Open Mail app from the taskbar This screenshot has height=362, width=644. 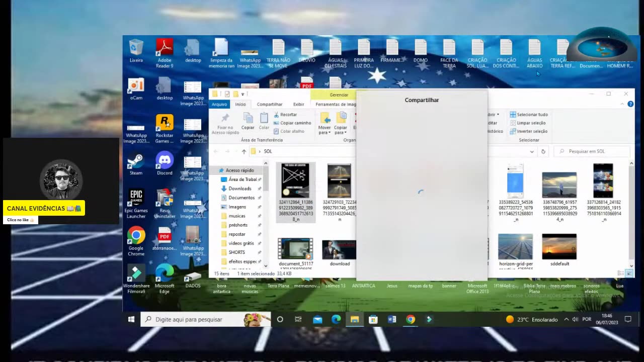coord(317,319)
